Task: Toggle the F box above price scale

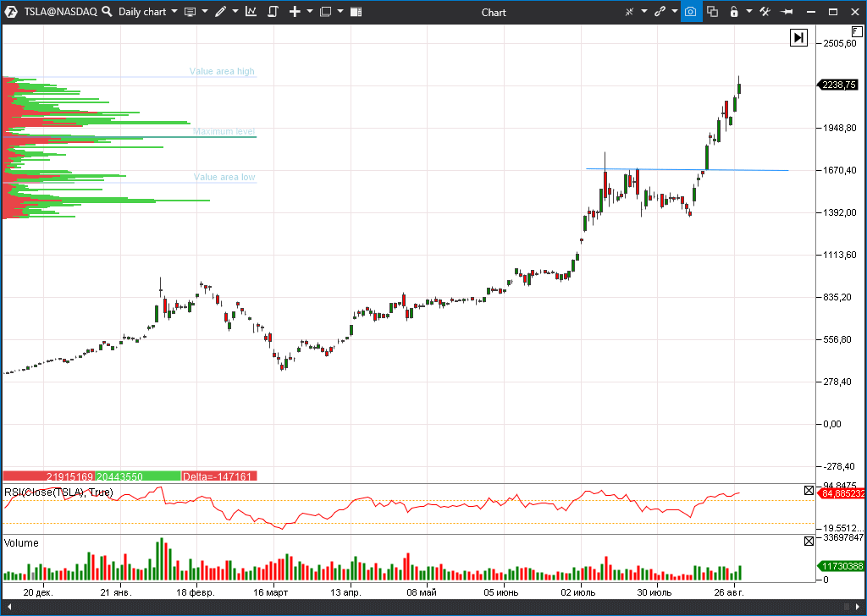Action: point(857,30)
